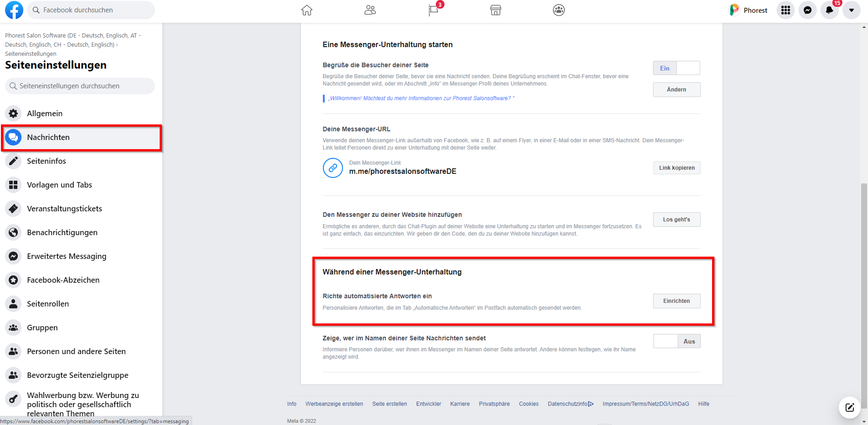Focus the 'Seiteneinstellungen durchsuchen' search field
This screenshot has width=868, height=425.
pyautogui.click(x=80, y=86)
